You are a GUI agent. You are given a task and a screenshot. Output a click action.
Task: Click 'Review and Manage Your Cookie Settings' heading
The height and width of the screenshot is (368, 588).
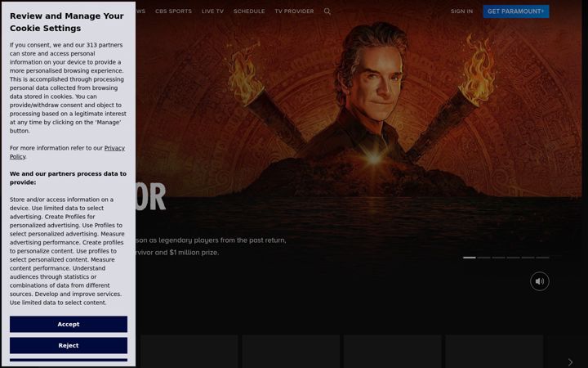point(67,22)
